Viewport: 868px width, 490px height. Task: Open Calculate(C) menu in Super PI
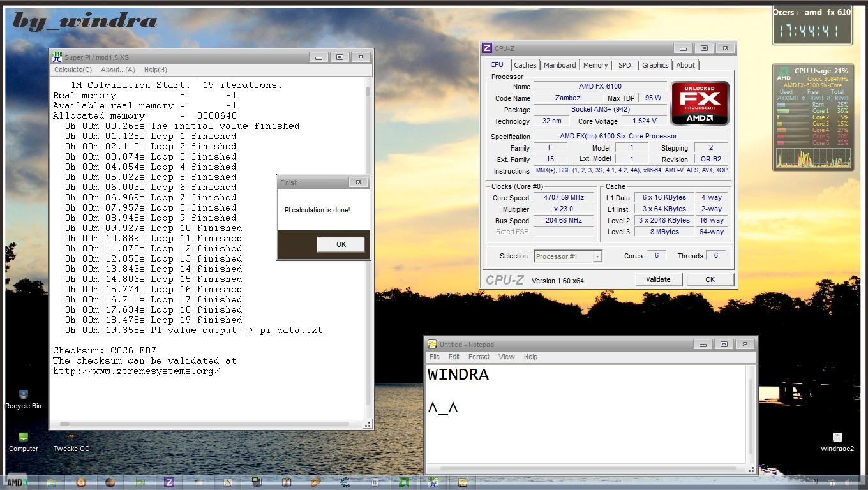[73, 70]
